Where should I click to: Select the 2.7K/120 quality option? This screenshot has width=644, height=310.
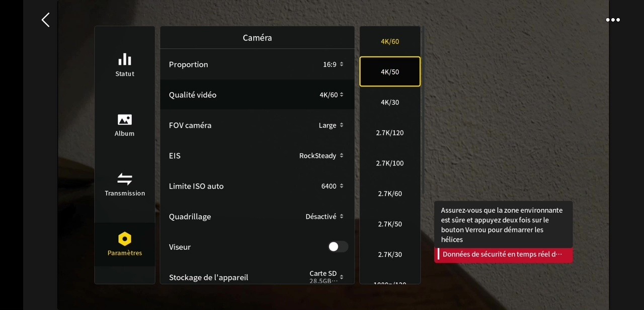[390, 133]
